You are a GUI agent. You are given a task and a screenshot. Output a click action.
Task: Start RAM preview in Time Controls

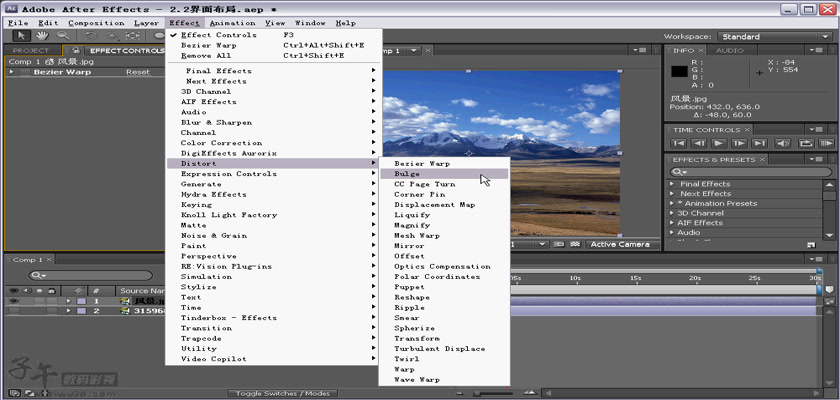pyautogui.click(x=827, y=144)
